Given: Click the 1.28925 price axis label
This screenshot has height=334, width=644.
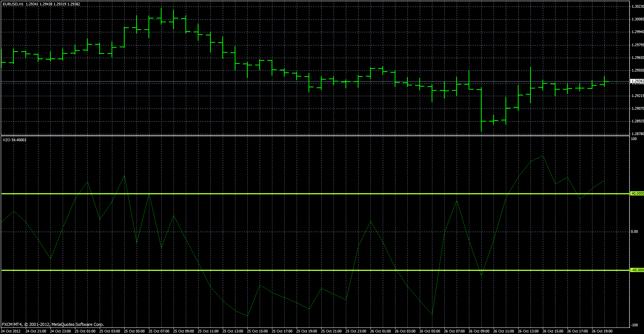Looking at the screenshot, I should point(638,121).
